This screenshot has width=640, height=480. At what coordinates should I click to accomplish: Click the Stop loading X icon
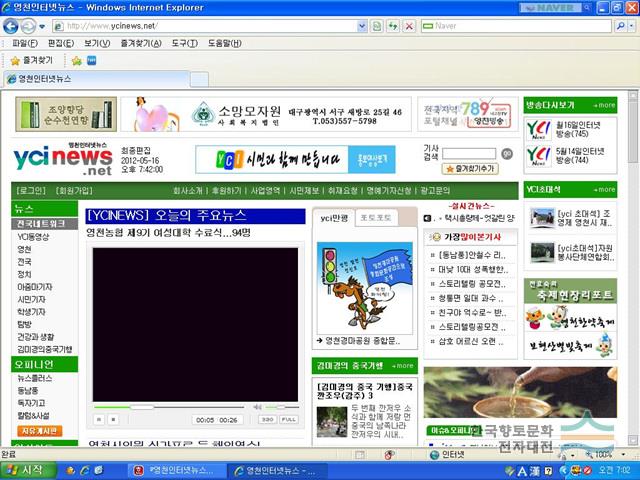(409, 27)
